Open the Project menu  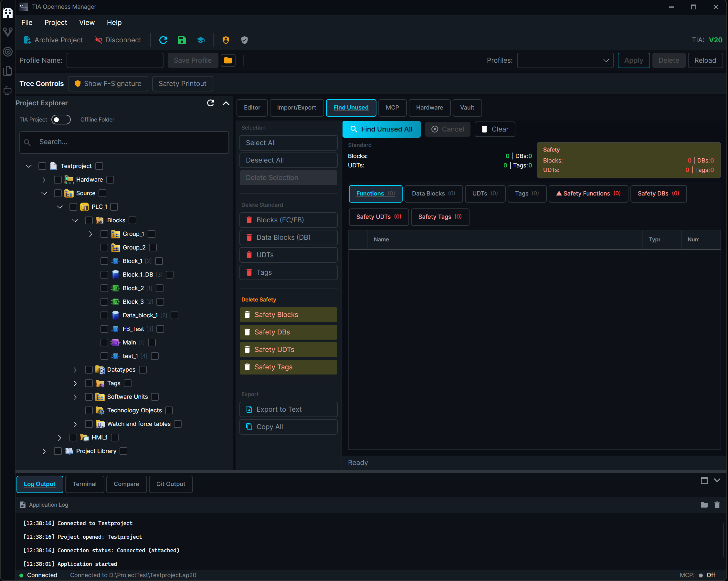[x=56, y=23]
